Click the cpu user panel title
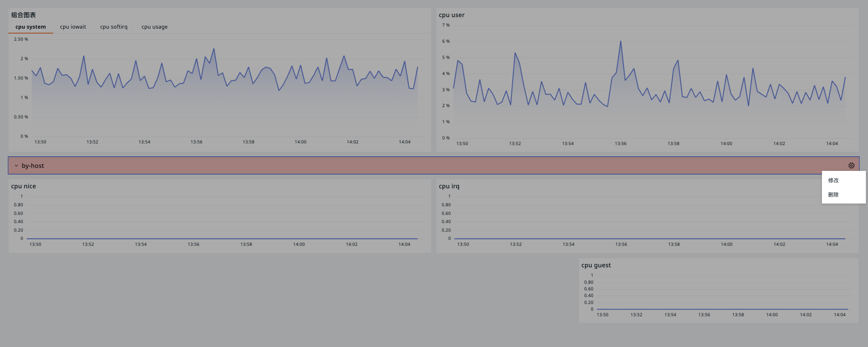Viewport: 868px width, 347px height. [451, 15]
